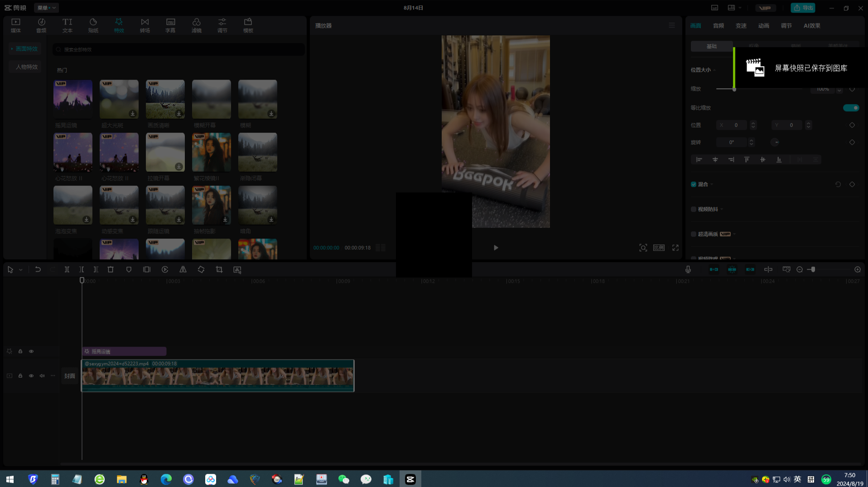The image size is (868, 487).
Task: Collapse the 位置大小 section
Action: (714, 70)
